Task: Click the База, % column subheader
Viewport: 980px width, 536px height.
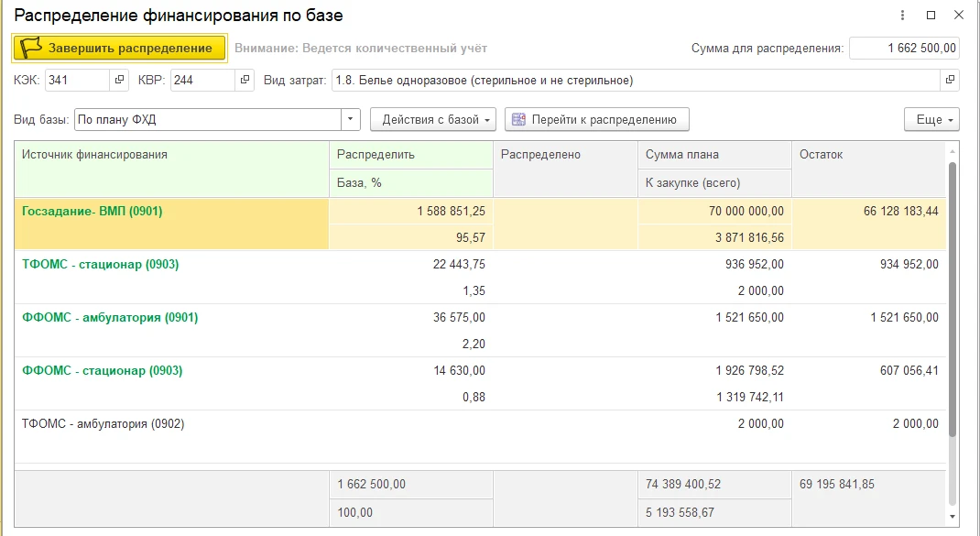Action: click(411, 183)
